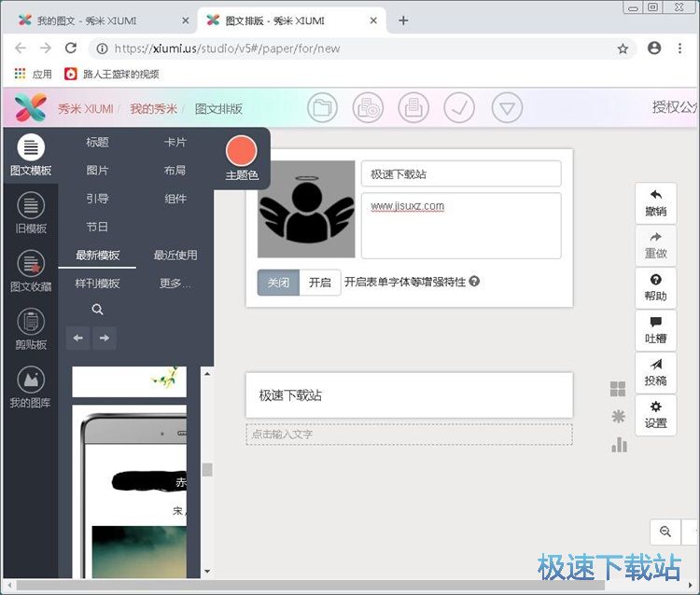700x595 pixels.
Task: Open the 更多... template category
Action: point(175,284)
